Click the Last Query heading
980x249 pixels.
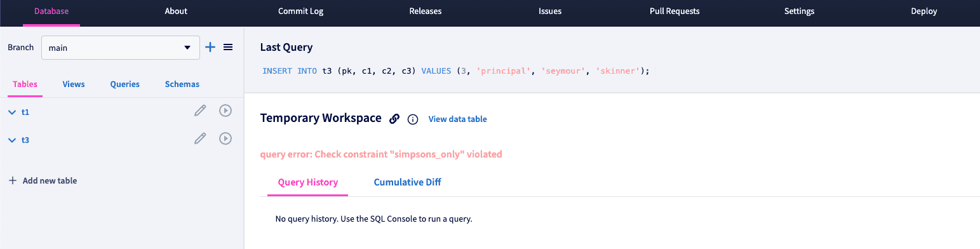tap(286, 48)
